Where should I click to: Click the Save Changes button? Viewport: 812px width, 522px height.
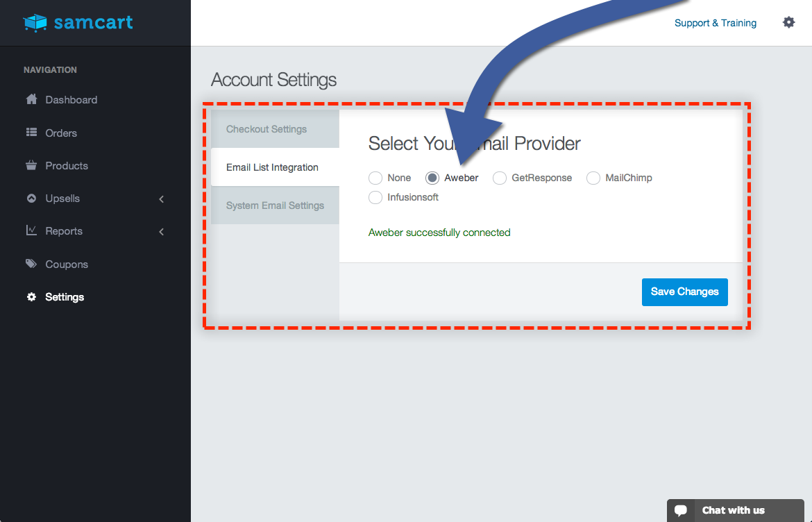[684, 292]
